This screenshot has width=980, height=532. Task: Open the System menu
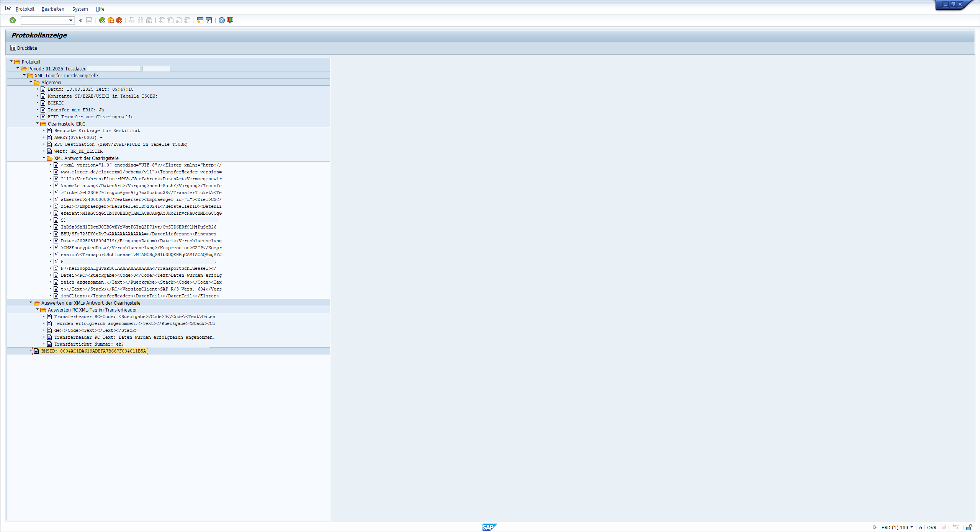coord(80,9)
